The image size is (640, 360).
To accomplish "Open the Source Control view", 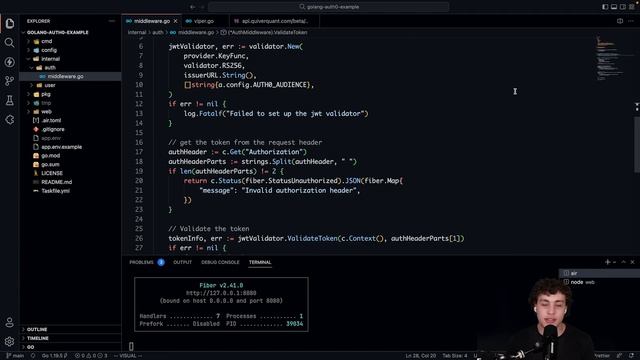I will tap(10, 81).
